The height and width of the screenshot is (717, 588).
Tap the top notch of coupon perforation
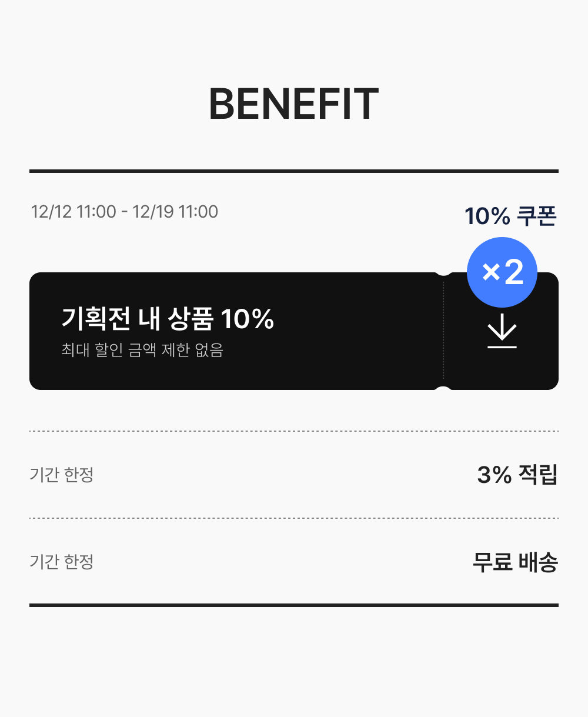point(443,273)
